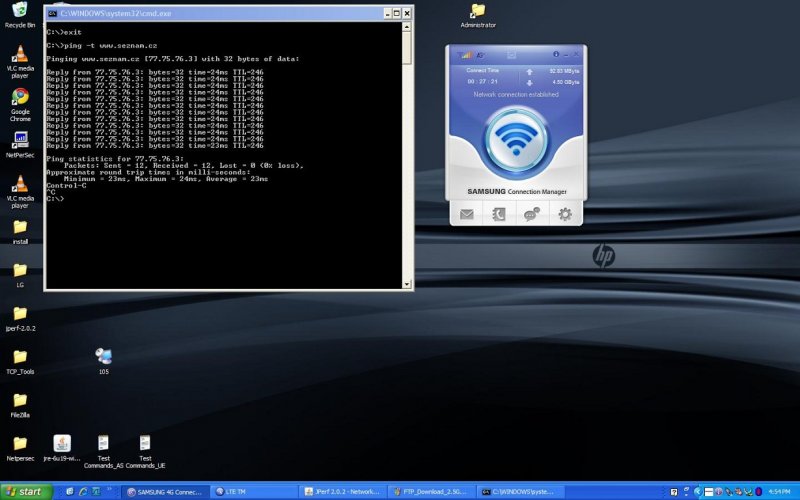
Task: Select the TCP_Tools desktop folder
Action: (20, 357)
